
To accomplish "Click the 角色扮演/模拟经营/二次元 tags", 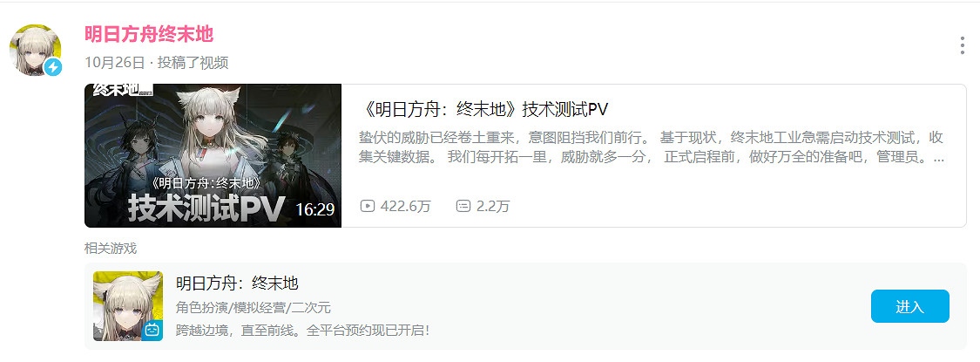I will 253,308.
